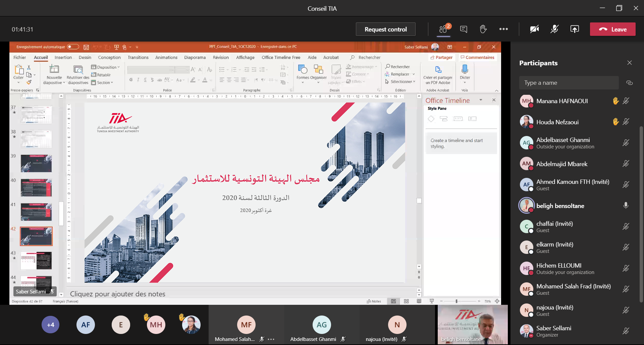Open the Fichier tab
The width and height of the screenshot is (644, 345).
pos(20,57)
